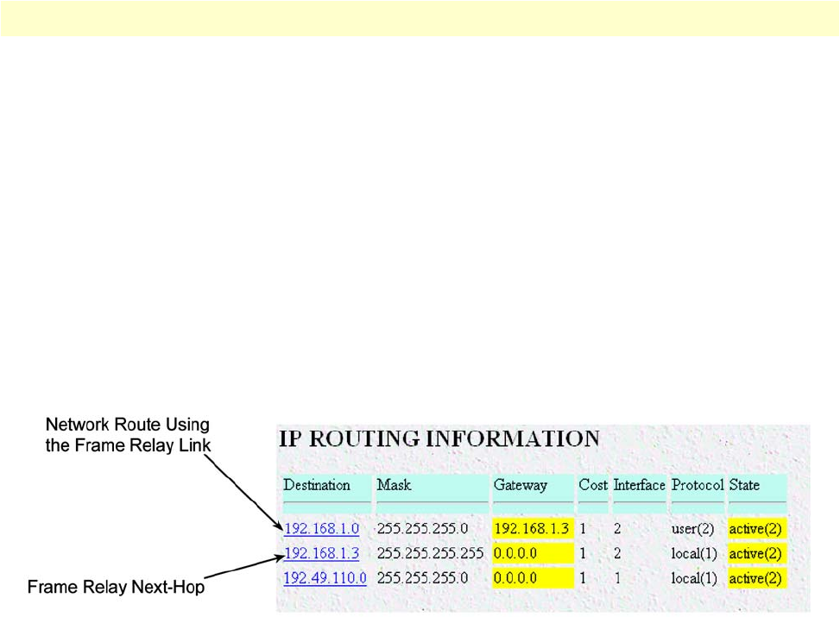This screenshot has width=840, height=617.
Task: Click the Mask column header
Action: click(x=395, y=485)
